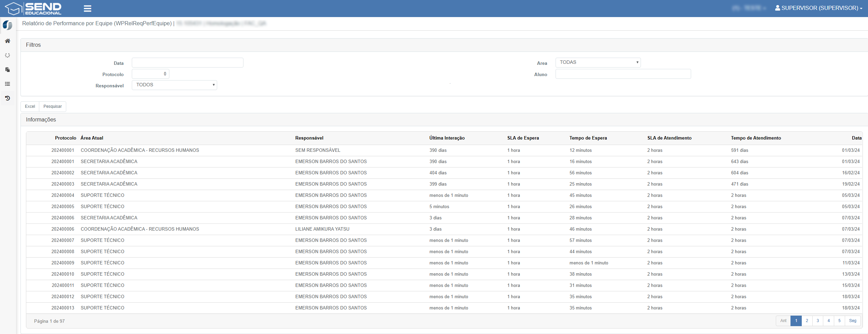Click the SLA de Espera column header

coord(523,138)
